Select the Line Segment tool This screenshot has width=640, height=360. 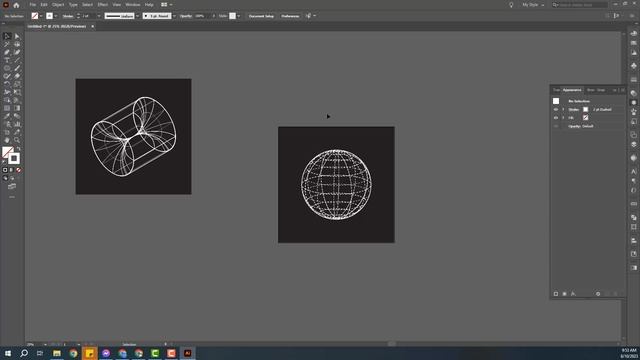click(17, 60)
